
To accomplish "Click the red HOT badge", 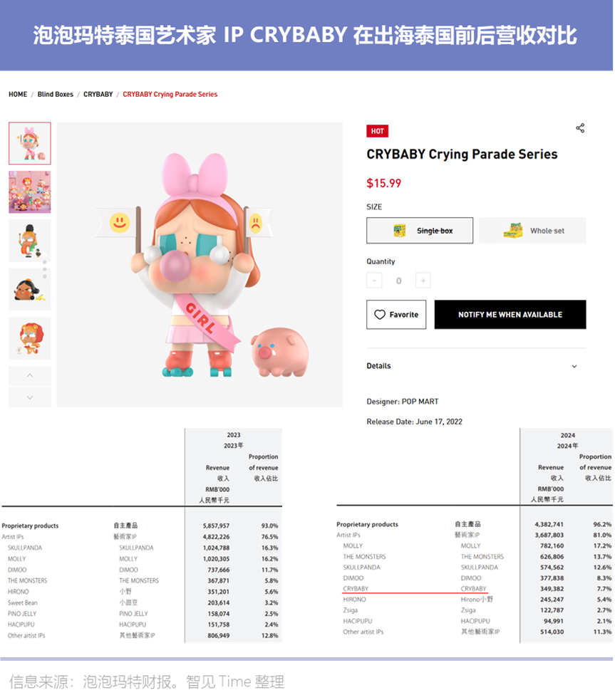I will [x=377, y=131].
